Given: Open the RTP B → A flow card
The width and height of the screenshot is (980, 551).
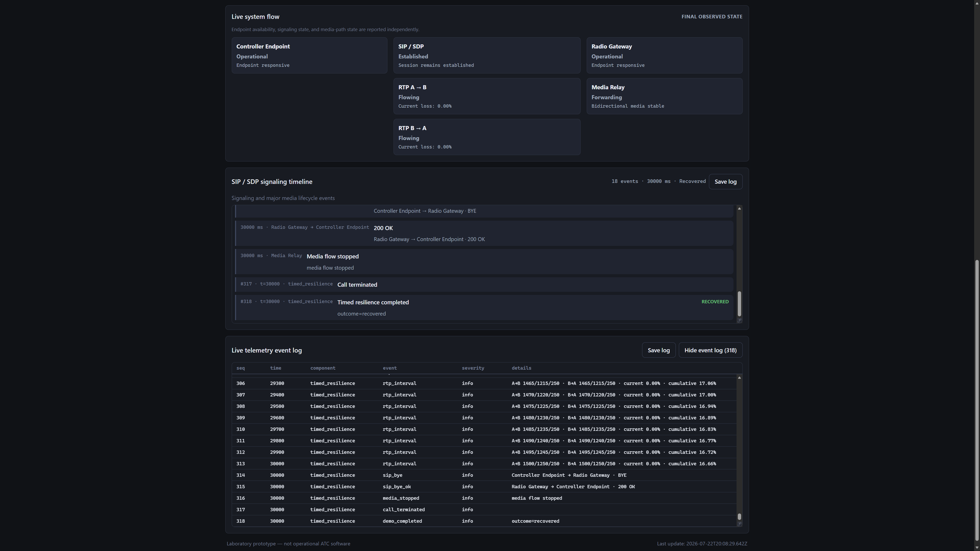Looking at the screenshot, I should pyautogui.click(x=487, y=137).
